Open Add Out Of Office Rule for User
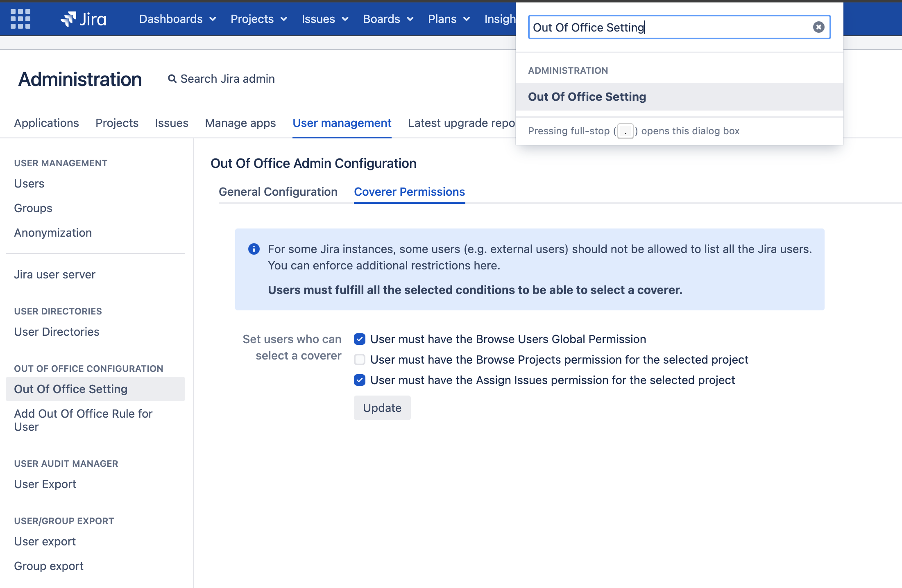 (x=83, y=420)
